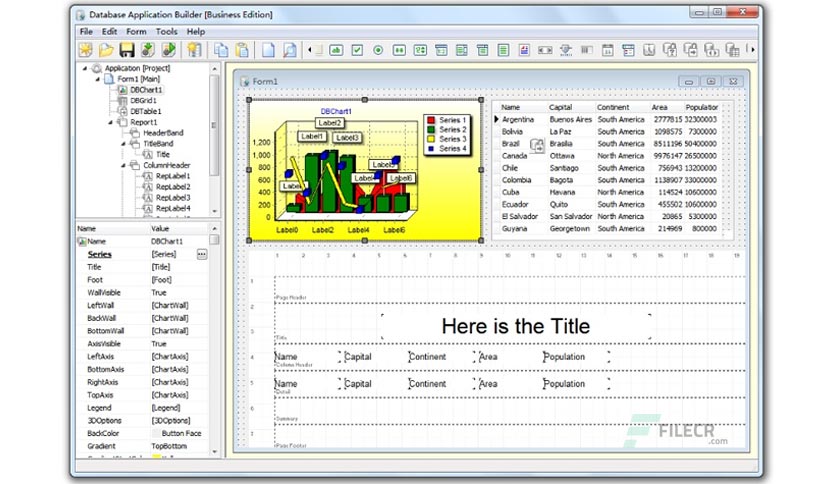Image resolution: width=836 pixels, height=484 pixels.
Task: Select the AxisVisible True property value
Action: point(159,344)
